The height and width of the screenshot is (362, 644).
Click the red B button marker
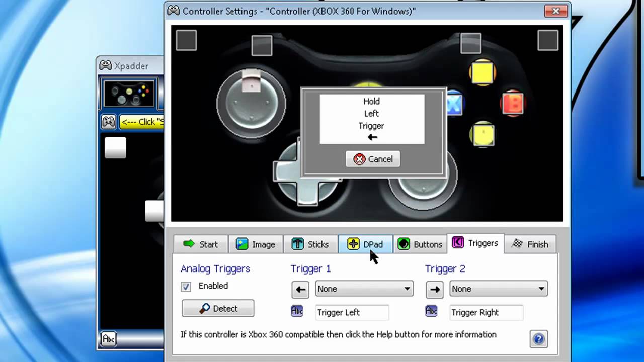pos(514,103)
